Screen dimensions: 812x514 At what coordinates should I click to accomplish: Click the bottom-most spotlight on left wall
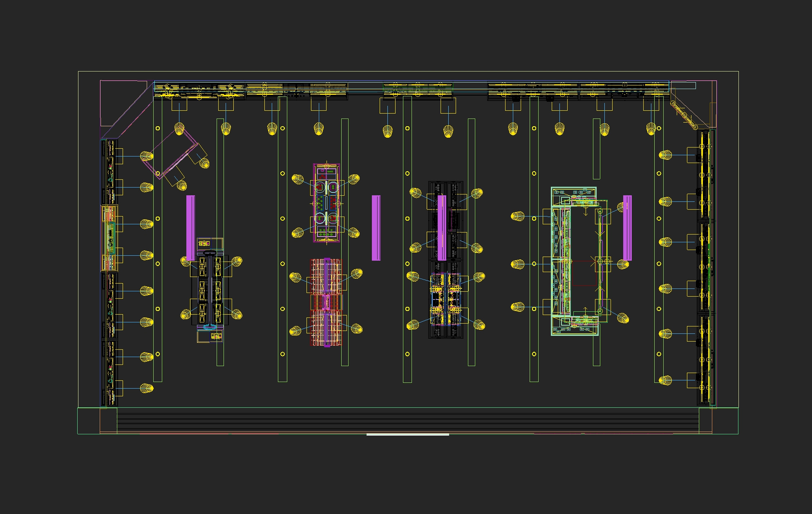(146, 388)
